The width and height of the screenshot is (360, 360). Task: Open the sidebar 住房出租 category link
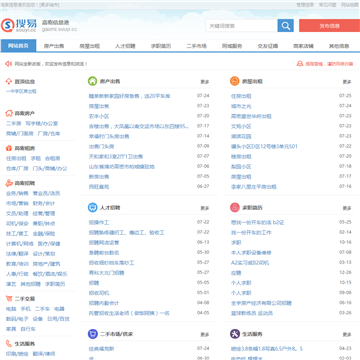coord(16,158)
